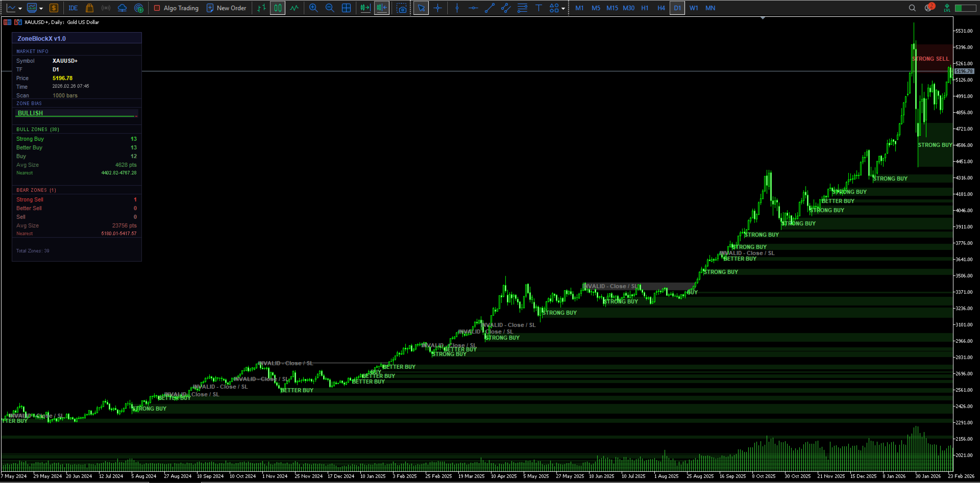Click the bear Nearest 5180.01-5417.57 value
The image size is (980, 483).
118,234
